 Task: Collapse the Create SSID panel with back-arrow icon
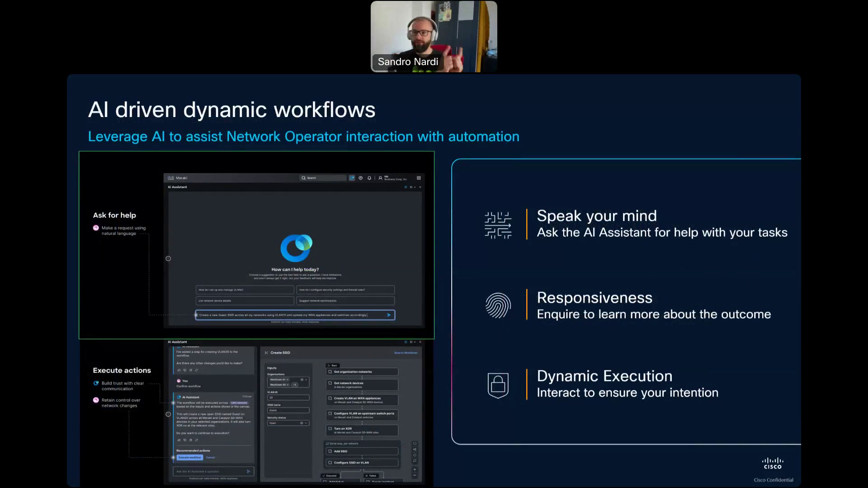pos(266,352)
